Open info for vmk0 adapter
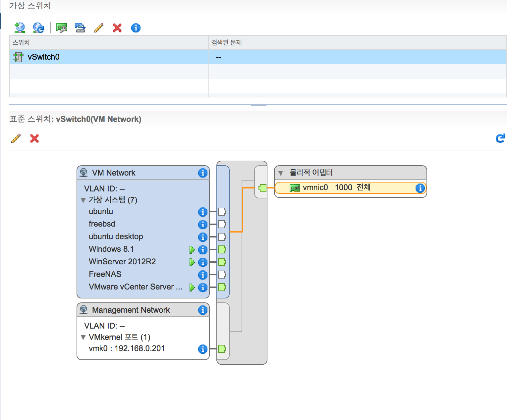 (x=203, y=349)
